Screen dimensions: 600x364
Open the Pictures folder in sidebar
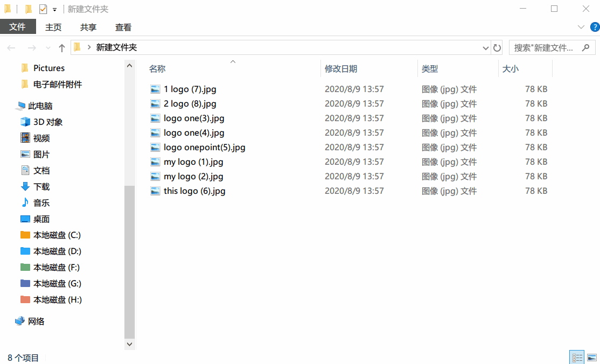(48, 68)
